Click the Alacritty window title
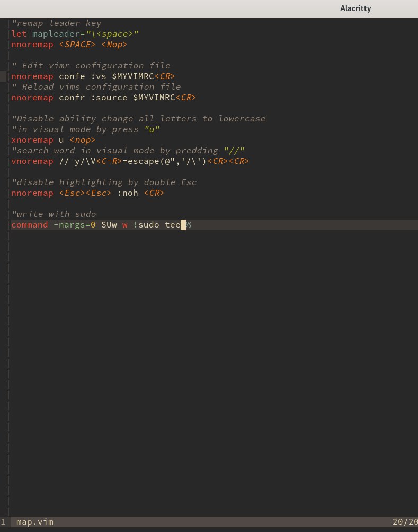 [x=355, y=8]
